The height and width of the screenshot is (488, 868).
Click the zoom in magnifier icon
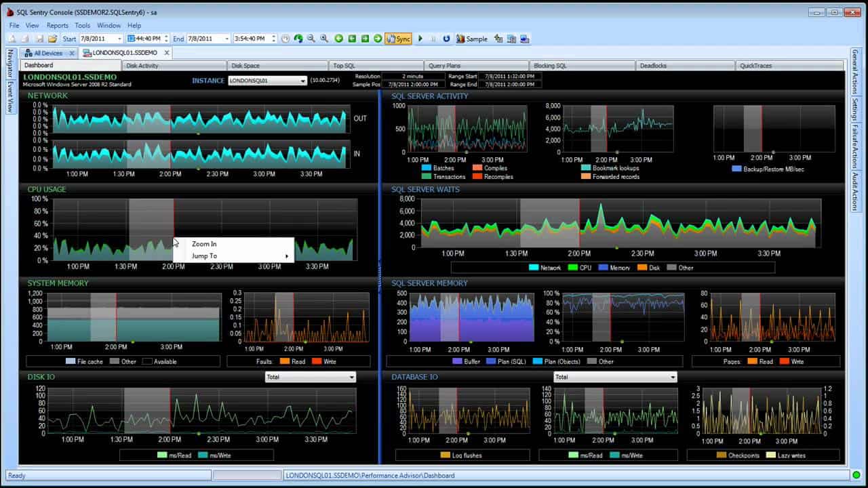[324, 39]
